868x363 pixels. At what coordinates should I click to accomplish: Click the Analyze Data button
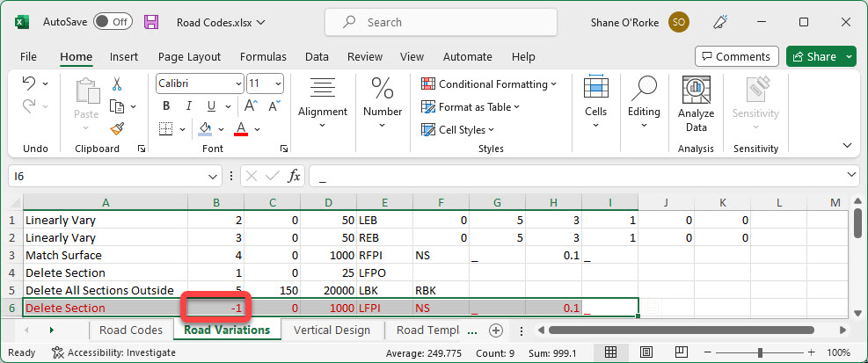coord(696,105)
